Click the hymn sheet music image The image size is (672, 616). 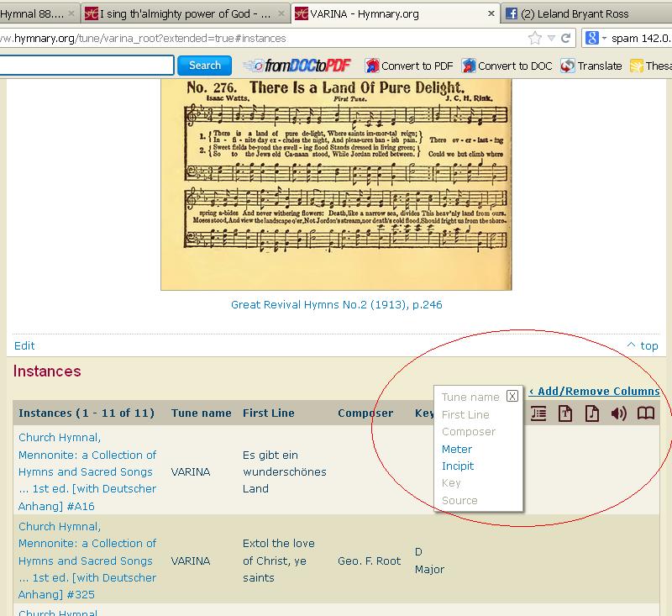pyautogui.click(x=336, y=183)
